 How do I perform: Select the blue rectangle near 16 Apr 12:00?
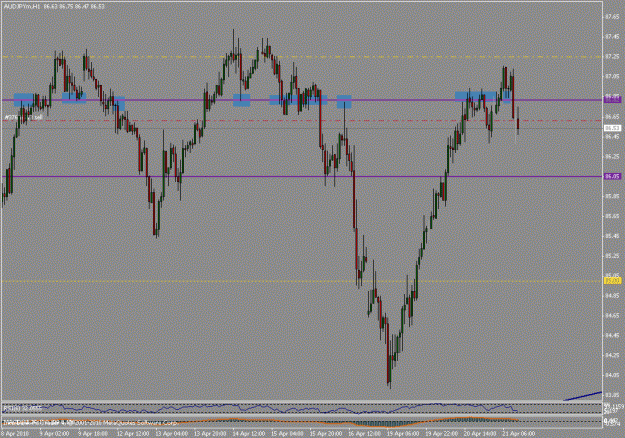(x=344, y=102)
